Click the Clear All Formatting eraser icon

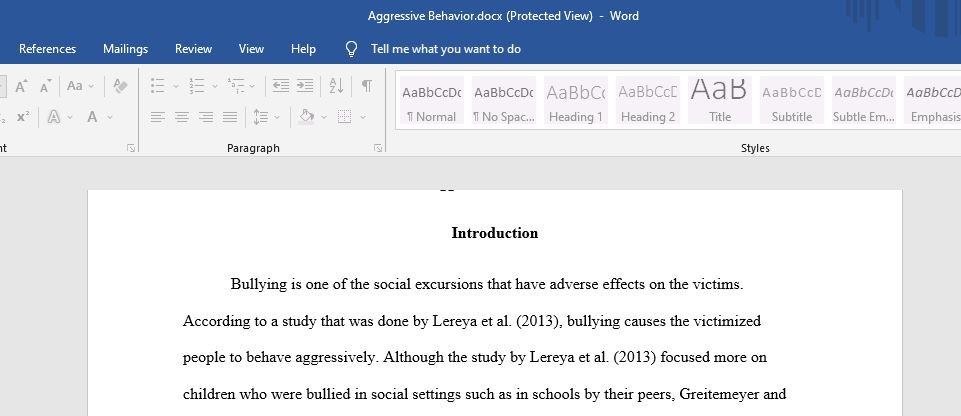pos(120,86)
